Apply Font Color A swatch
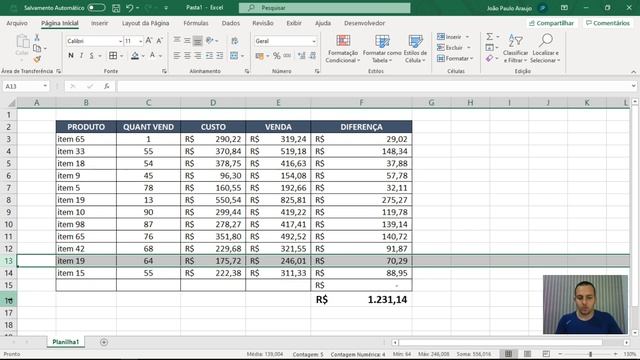 152,56
